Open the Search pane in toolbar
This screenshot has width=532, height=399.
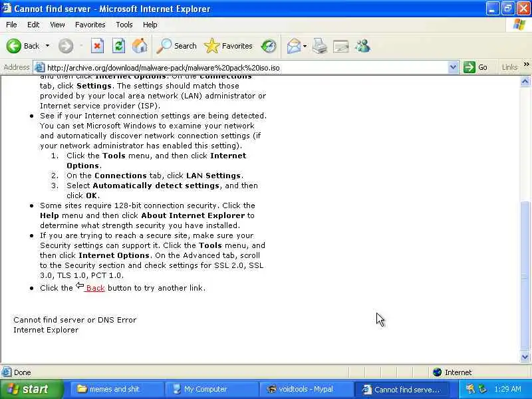[176, 46]
